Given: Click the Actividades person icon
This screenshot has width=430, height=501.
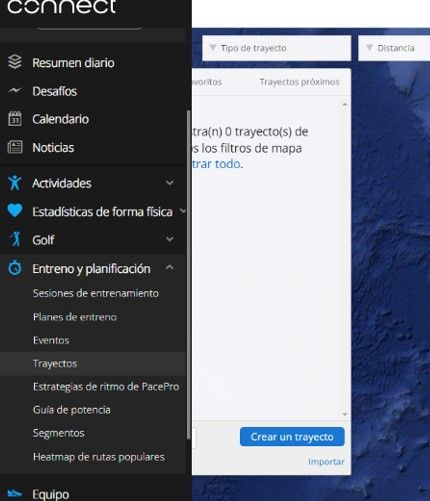Looking at the screenshot, I should [x=15, y=183].
